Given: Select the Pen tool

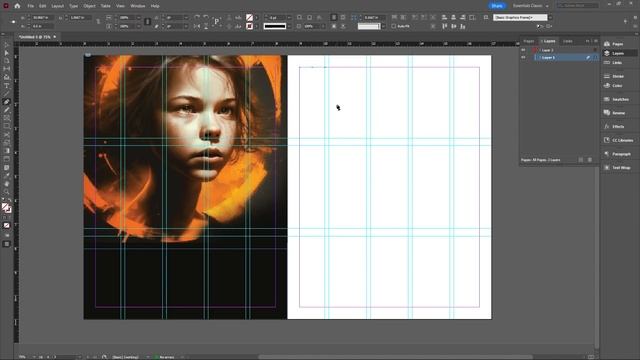Looking at the screenshot, I should coord(7,102).
